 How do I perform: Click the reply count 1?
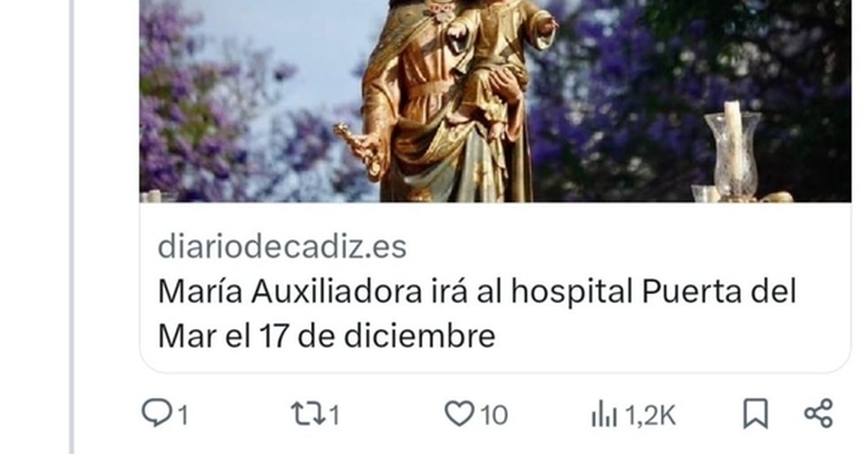click(184, 415)
